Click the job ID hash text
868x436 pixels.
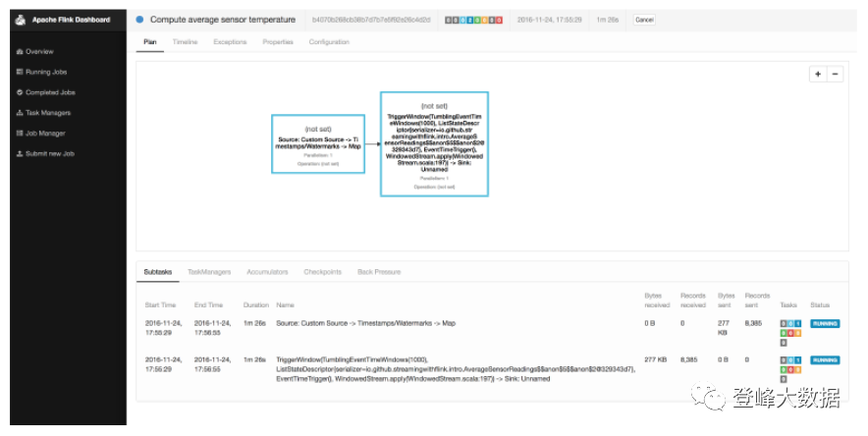371,20
